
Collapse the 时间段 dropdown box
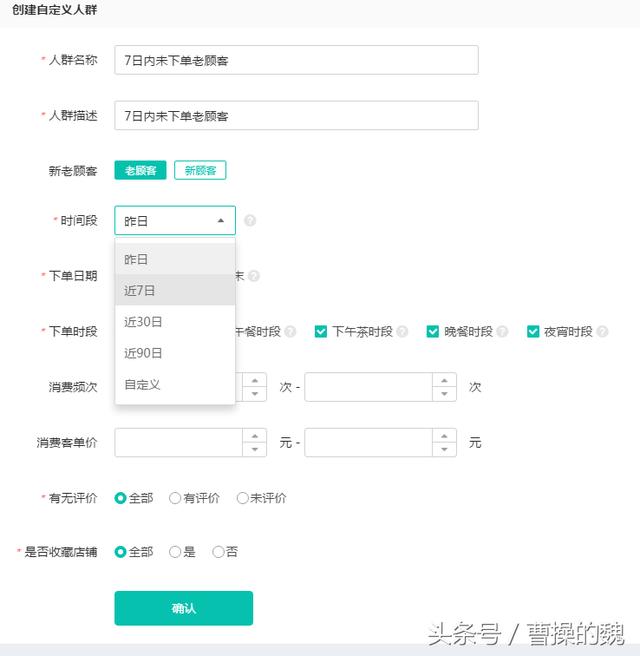coord(175,220)
